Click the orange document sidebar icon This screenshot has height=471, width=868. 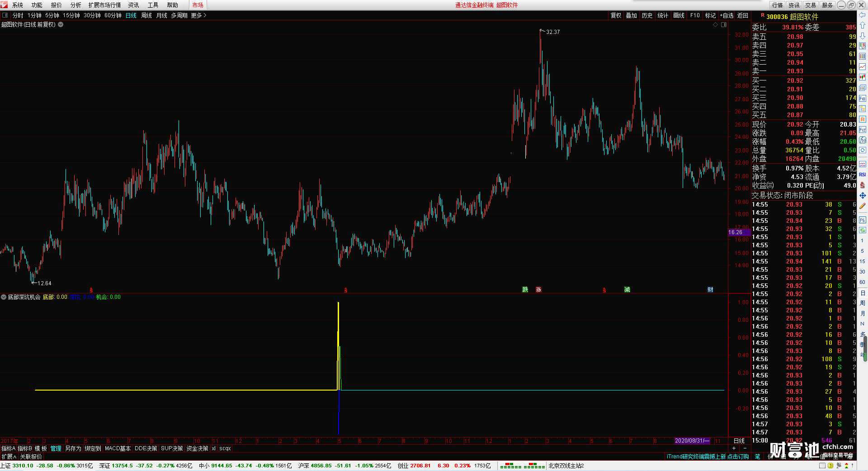(862, 119)
